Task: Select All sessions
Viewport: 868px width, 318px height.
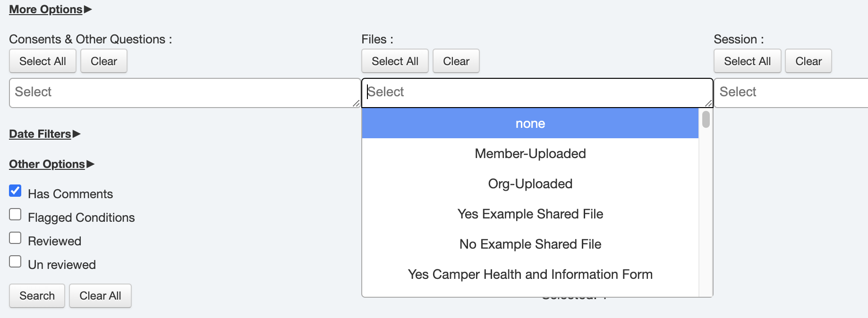Action: point(747,61)
